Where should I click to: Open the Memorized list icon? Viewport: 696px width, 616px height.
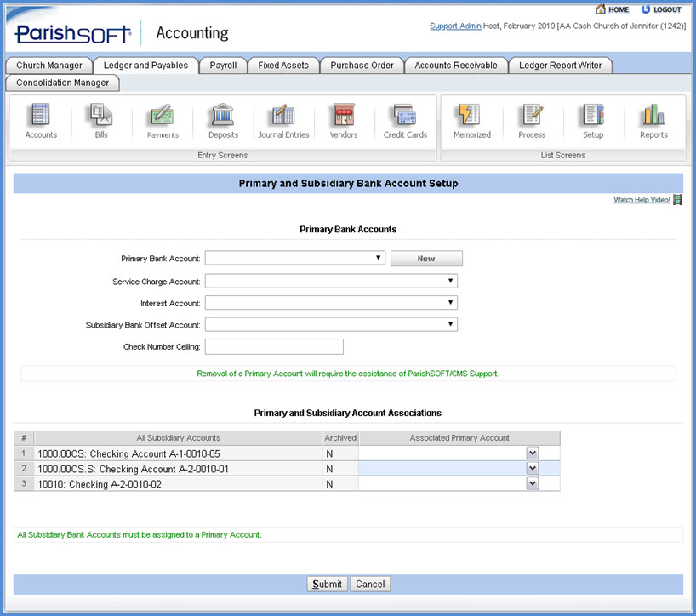point(471,118)
